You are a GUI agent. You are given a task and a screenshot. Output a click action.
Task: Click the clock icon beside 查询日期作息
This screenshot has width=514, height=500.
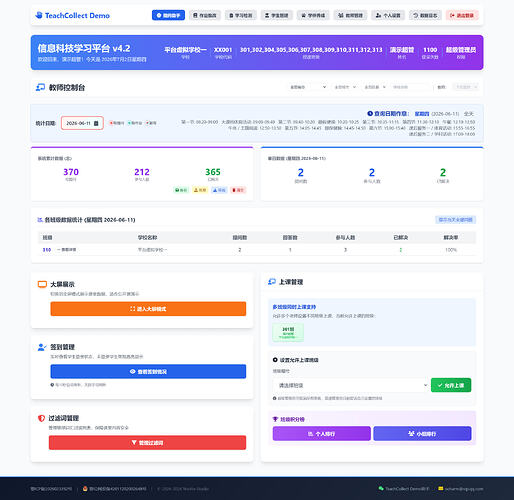pos(370,113)
